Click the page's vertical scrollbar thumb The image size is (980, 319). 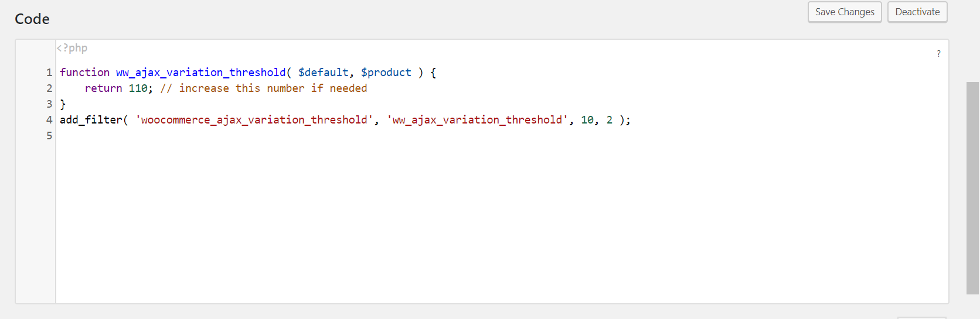pyautogui.click(x=972, y=188)
